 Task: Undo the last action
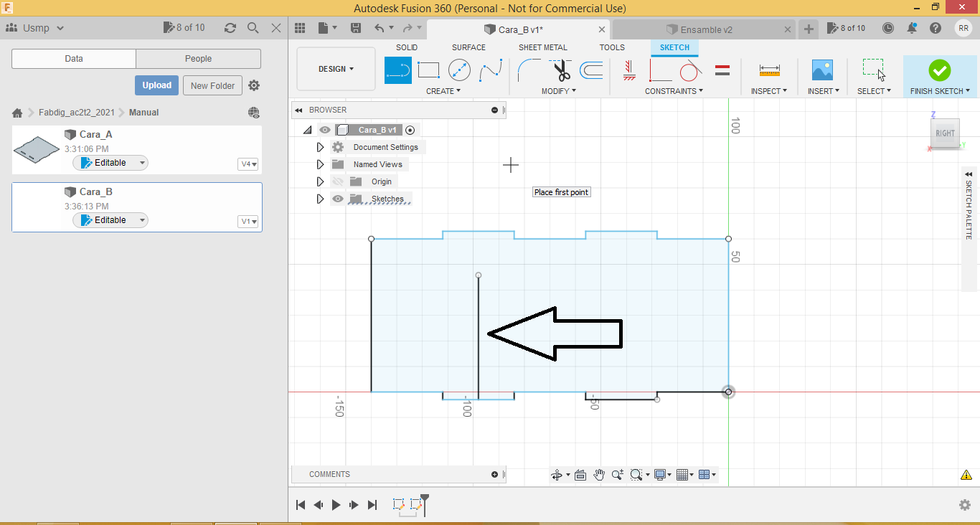pos(379,28)
